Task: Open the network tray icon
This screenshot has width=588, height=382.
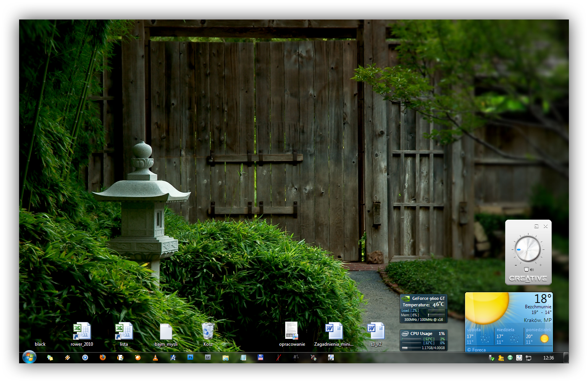Action: coord(528,358)
